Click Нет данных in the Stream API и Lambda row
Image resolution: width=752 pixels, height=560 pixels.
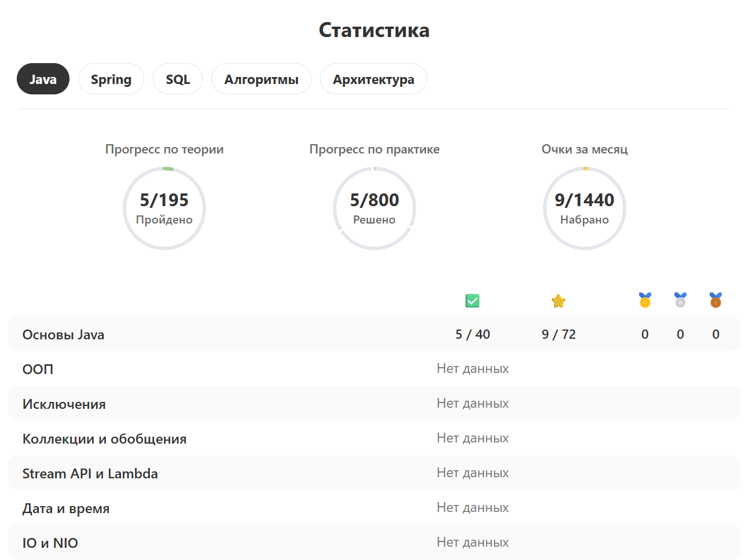(x=473, y=473)
